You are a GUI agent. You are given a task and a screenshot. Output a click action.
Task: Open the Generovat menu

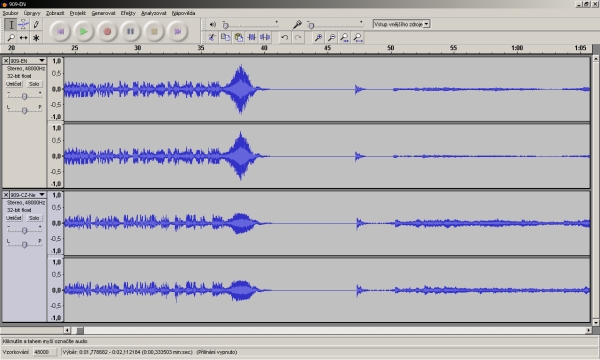pos(103,13)
